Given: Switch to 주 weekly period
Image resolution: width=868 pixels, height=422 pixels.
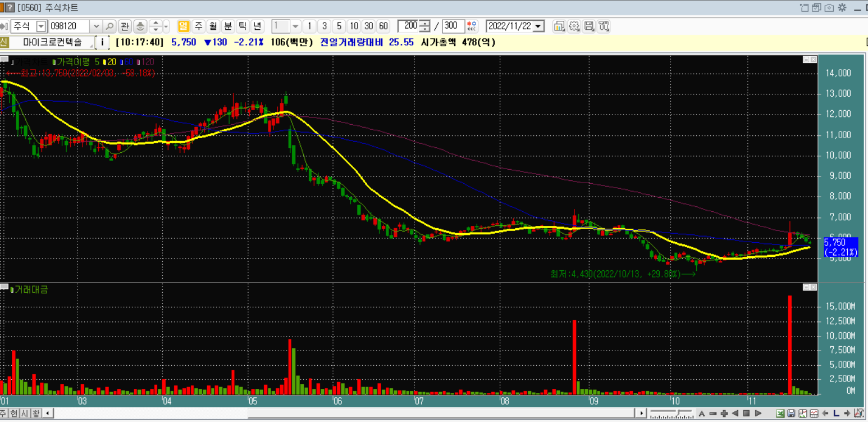Looking at the screenshot, I should coord(198,26).
